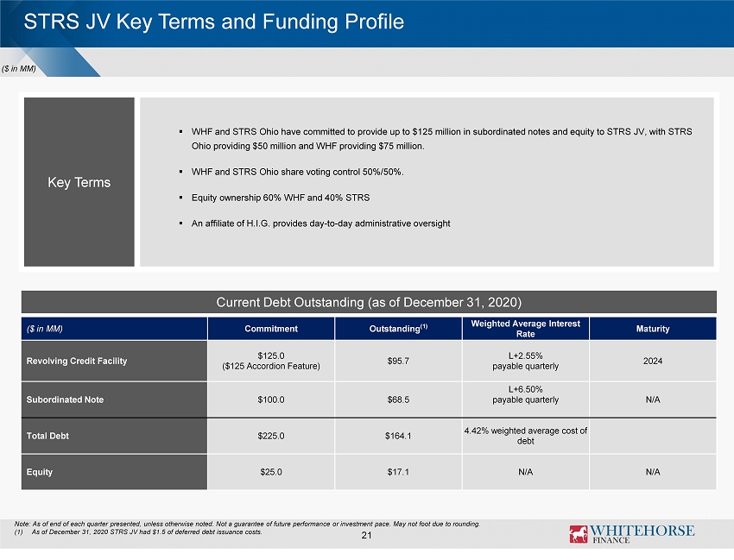Click the '$125.0 ($125 Accordion Feature)' cell
Screen dimensions: 734x560
(x=271, y=361)
